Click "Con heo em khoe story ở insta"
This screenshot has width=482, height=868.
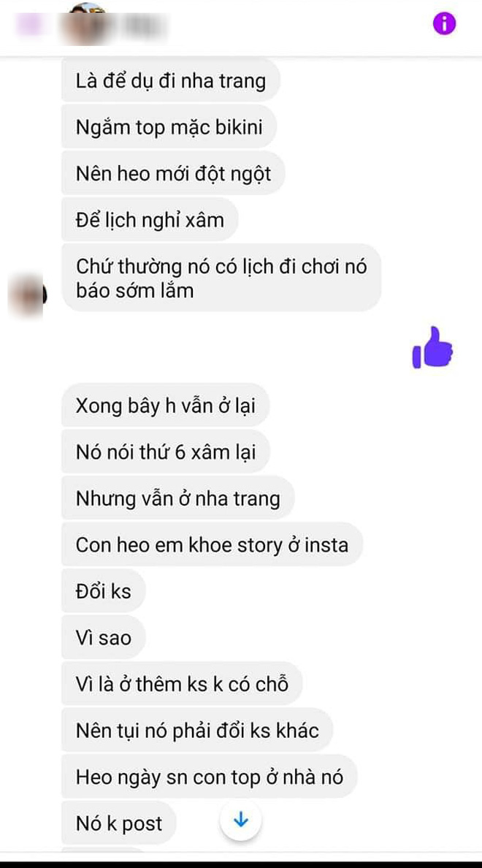tap(212, 545)
